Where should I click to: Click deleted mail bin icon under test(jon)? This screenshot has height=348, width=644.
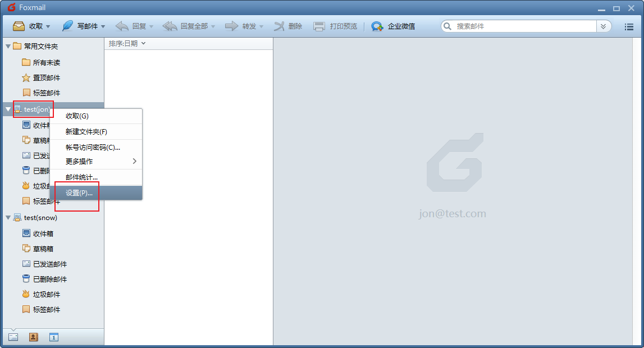click(26, 170)
